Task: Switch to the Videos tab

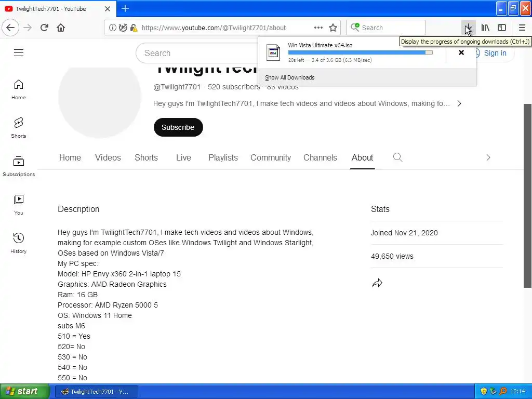Action: pos(108,158)
